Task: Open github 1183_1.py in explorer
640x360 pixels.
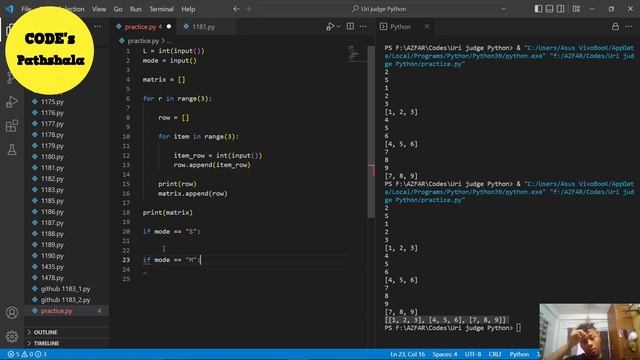Action: (x=65, y=289)
